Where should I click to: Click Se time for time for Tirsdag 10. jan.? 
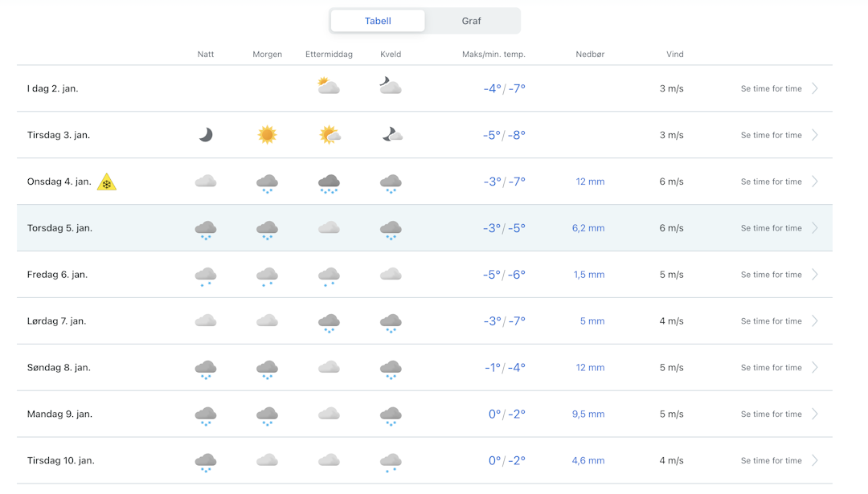pos(772,460)
